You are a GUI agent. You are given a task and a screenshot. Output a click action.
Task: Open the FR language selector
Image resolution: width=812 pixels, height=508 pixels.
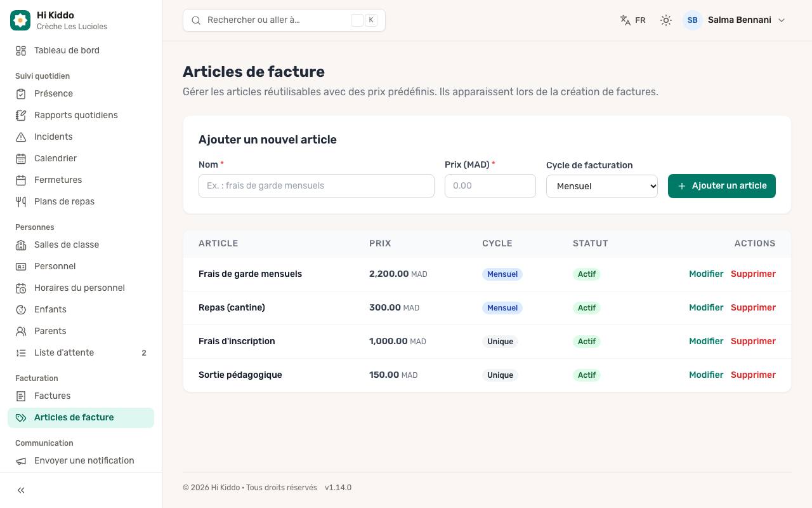click(x=632, y=20)
